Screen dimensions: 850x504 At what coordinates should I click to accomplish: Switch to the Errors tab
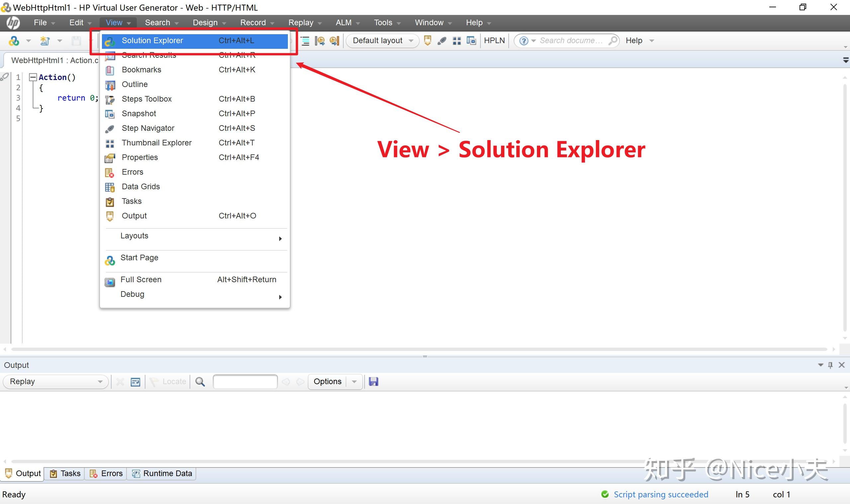[x=106, y=473]
